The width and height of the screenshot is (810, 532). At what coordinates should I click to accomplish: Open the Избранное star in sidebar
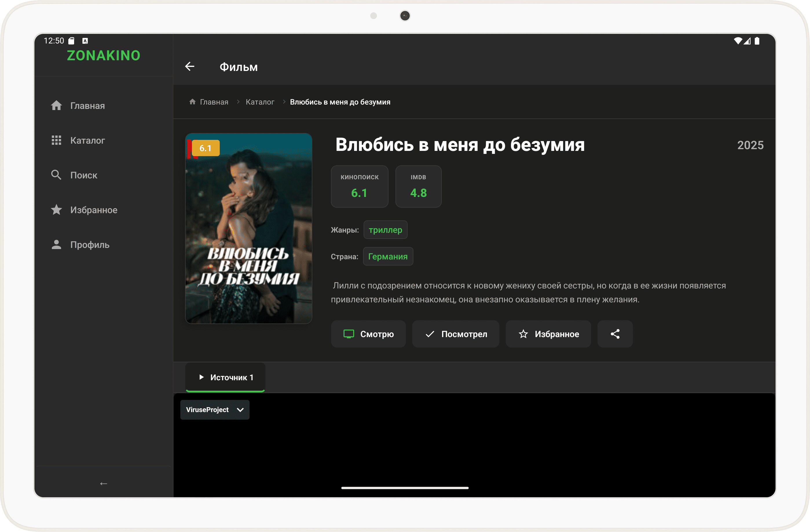click(x=56, y=210)
